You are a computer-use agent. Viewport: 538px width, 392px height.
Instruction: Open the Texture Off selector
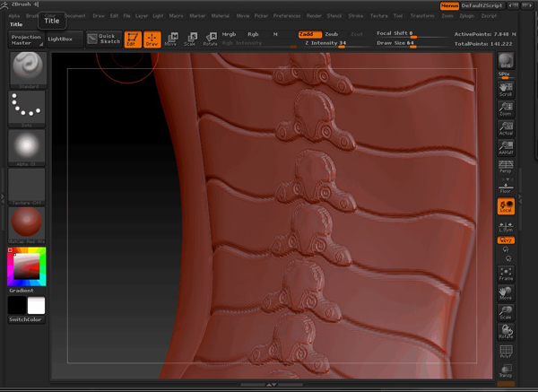(25, 187)
